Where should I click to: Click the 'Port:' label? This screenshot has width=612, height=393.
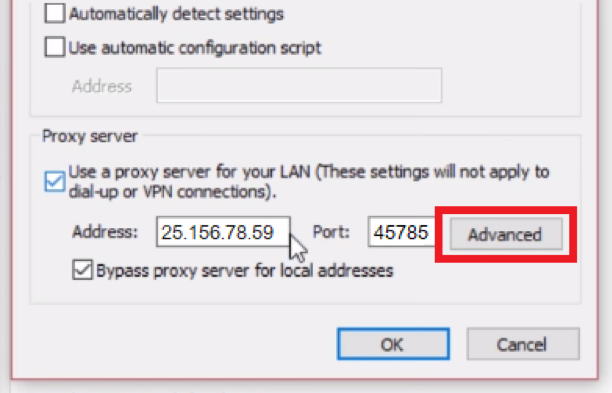331,232
